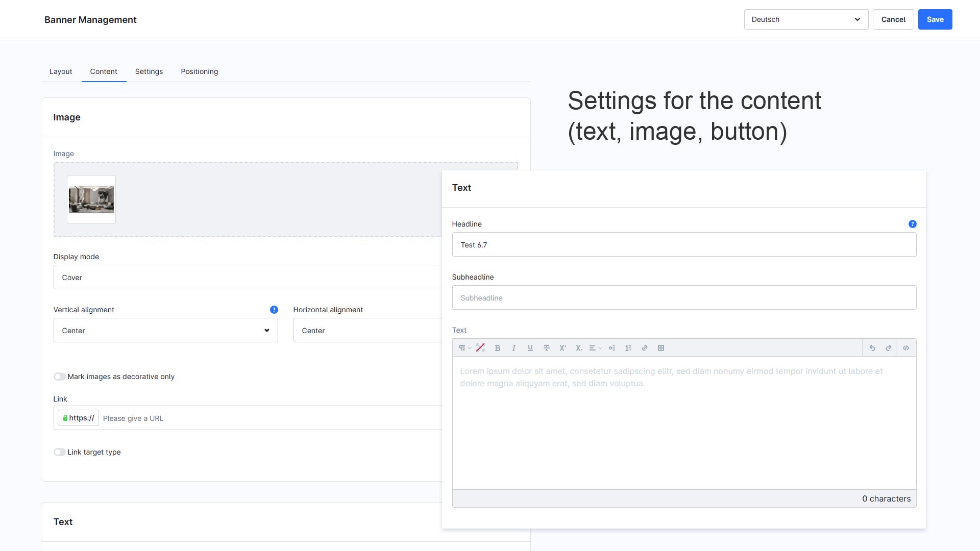Insert a link via editor toolbar
This screenshot has height=551, width=980.
click(x=645, y=348)
